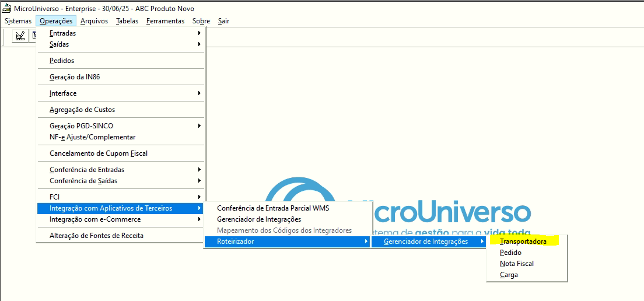The height and width of the screenshot is (301, 644).
Task: Expand Integração com e-Commerce submenu
Action: tap(121, 219)
